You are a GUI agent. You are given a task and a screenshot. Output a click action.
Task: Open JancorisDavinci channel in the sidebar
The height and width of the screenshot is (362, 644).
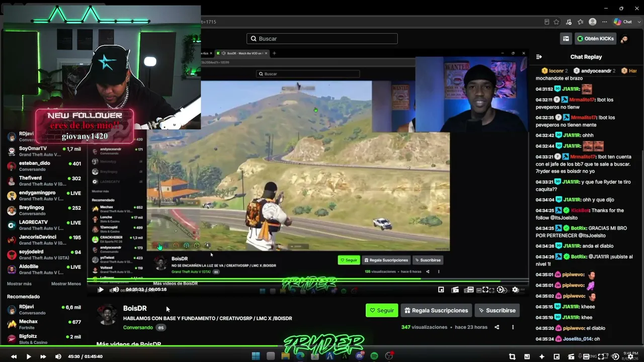point(44,240)
